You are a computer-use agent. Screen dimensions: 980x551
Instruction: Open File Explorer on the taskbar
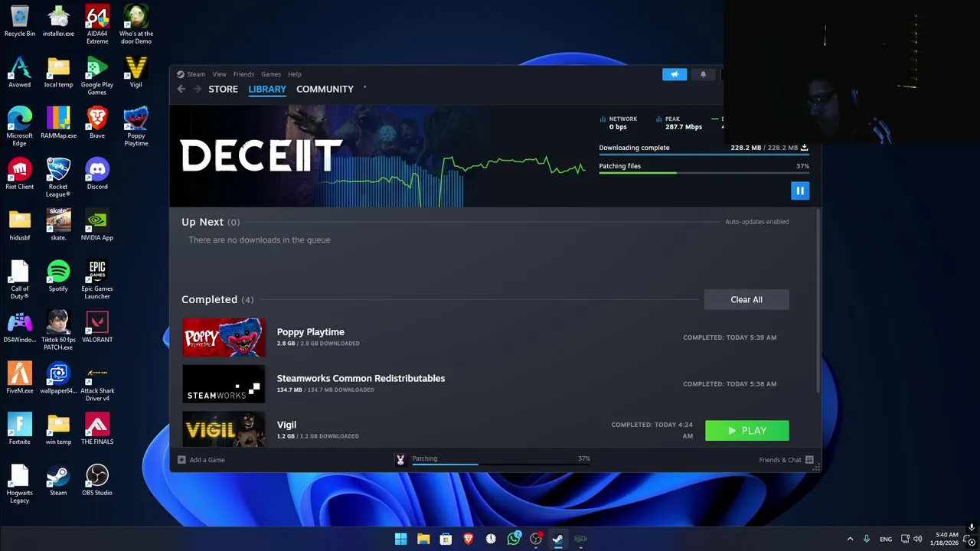pyautogui.click(x=423, y=539)
